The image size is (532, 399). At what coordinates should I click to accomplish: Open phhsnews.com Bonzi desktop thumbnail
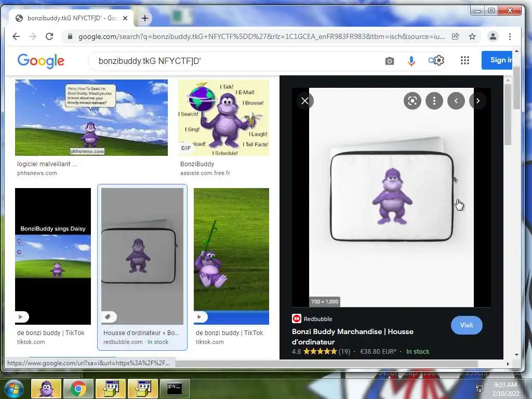[91, 118]
